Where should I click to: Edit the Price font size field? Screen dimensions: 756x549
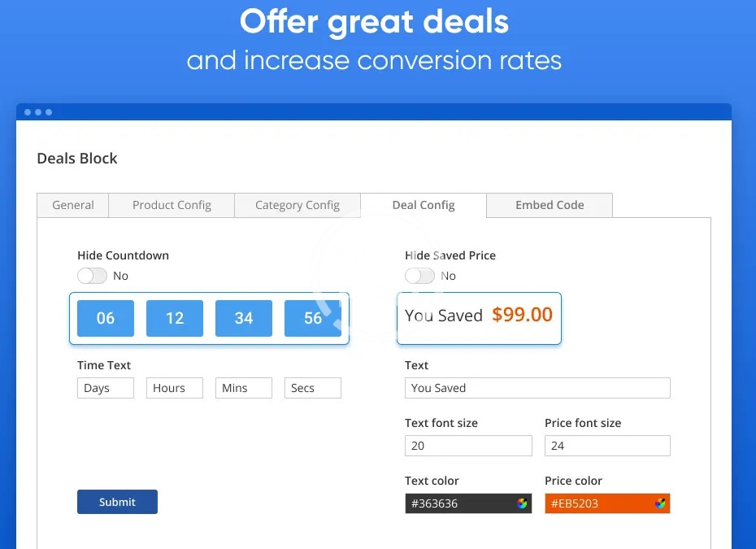pyautogui.click(x=607, y=446)
